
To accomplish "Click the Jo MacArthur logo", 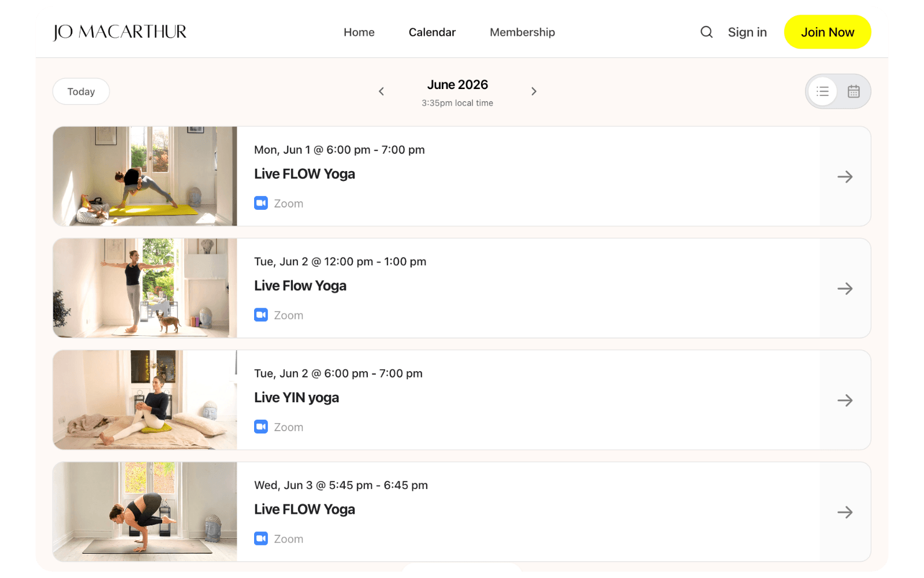I will (120, 32).
